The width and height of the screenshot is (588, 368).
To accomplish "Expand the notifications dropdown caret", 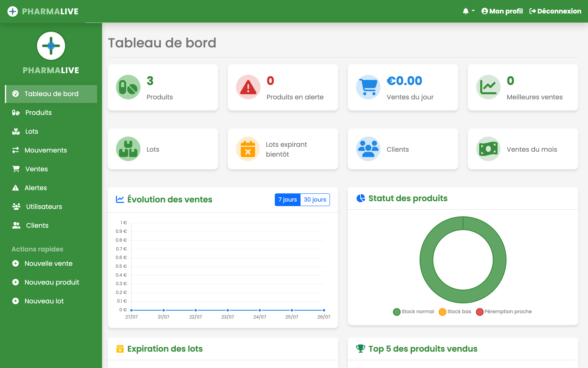I will tap(473, 11).
